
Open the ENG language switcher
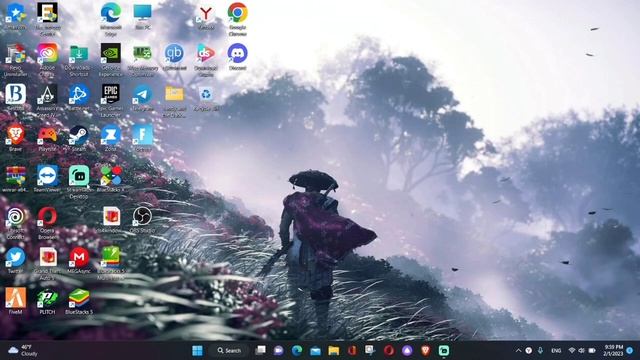pyautogui.click(x=556, y=351)
